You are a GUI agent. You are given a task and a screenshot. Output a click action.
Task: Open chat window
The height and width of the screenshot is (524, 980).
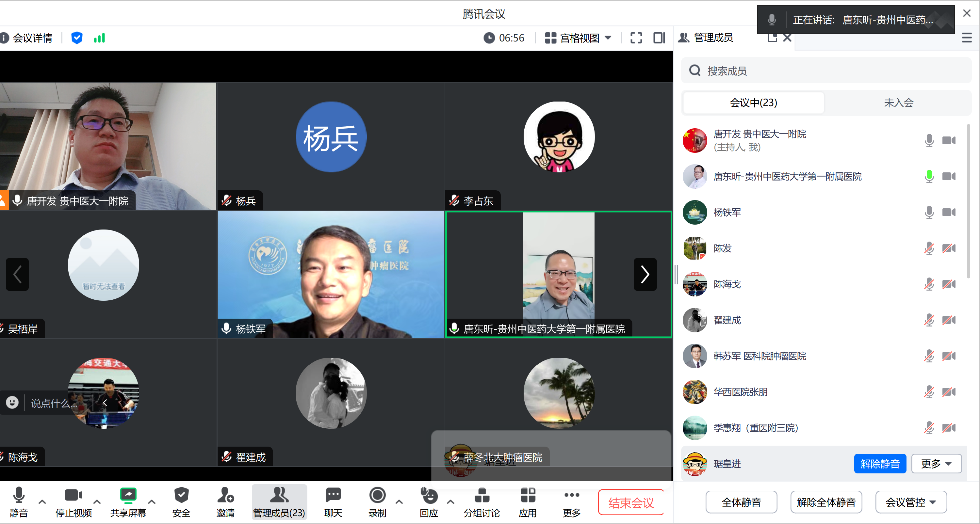click(333, 502)
